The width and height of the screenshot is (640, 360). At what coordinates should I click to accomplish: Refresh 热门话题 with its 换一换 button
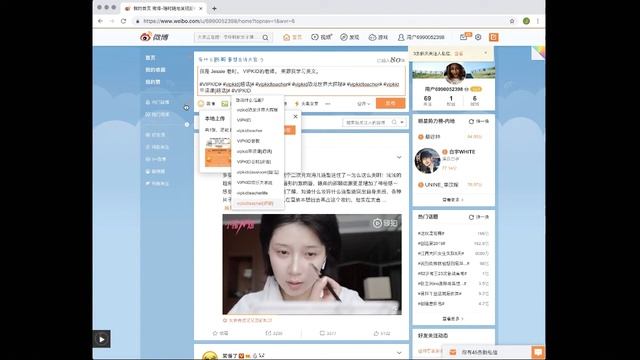coord(479,217)
